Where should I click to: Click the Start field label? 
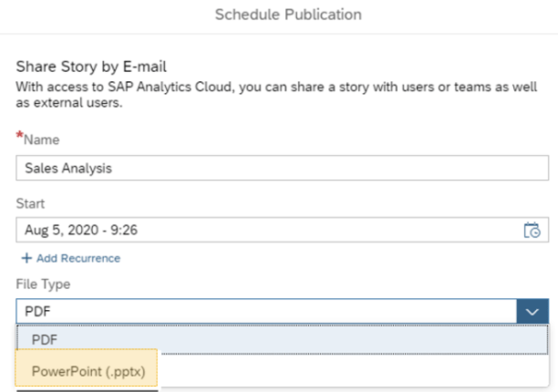[x=30, y=203]
